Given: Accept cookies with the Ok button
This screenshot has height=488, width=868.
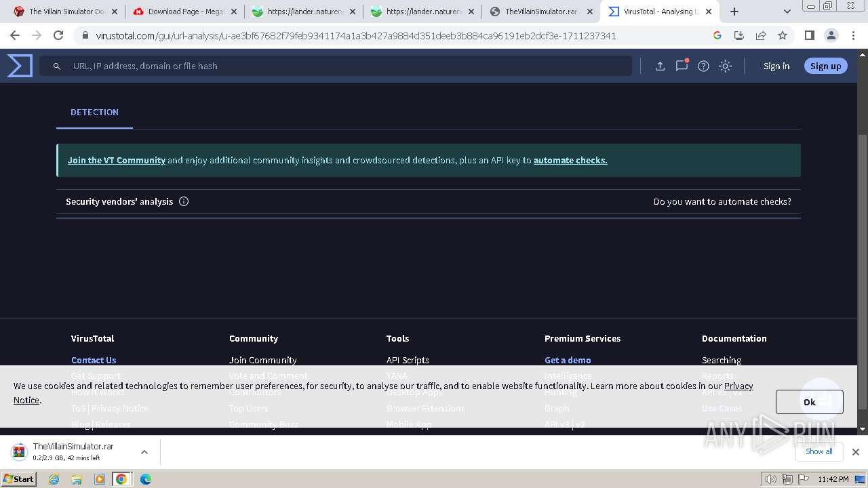Looking at the screenshot, I should [x=810, y=402].
